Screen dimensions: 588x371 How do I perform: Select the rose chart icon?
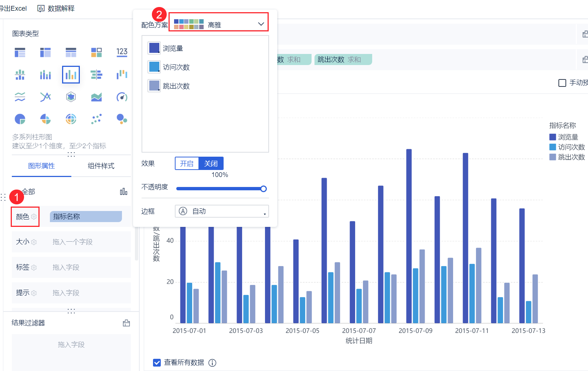tap(45, 119)
